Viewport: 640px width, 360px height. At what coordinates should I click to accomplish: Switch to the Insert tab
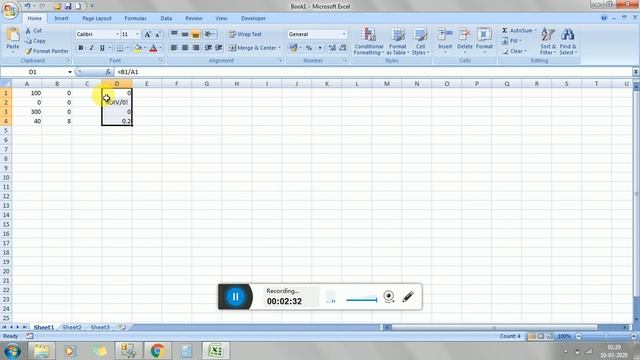click(x=61, y=18)
